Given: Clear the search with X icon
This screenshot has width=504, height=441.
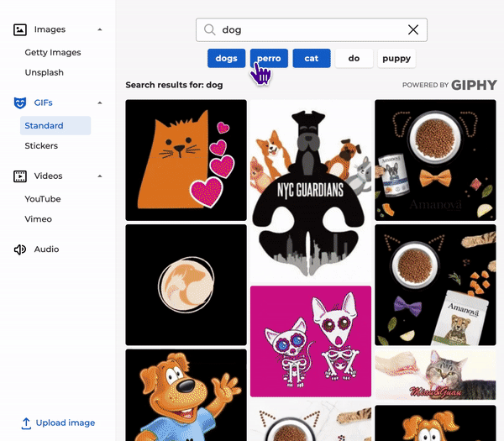Looking at the screenshot, I should 413,30.
